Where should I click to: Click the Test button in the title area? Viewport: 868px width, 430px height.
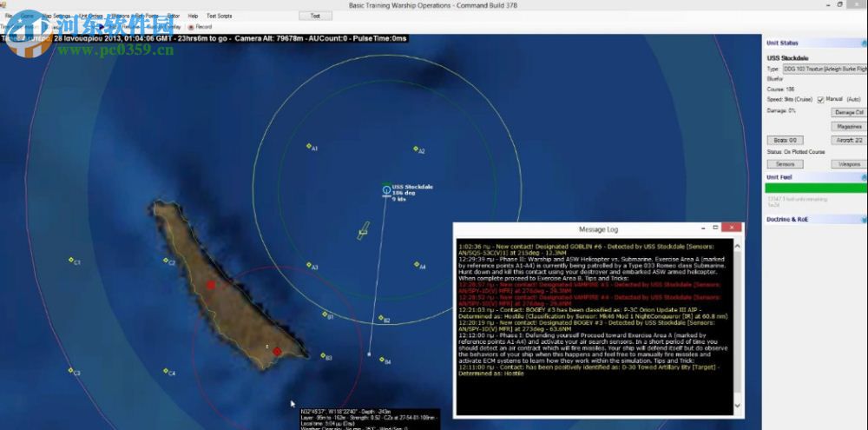pyautogui.click(x=315, y=16)
